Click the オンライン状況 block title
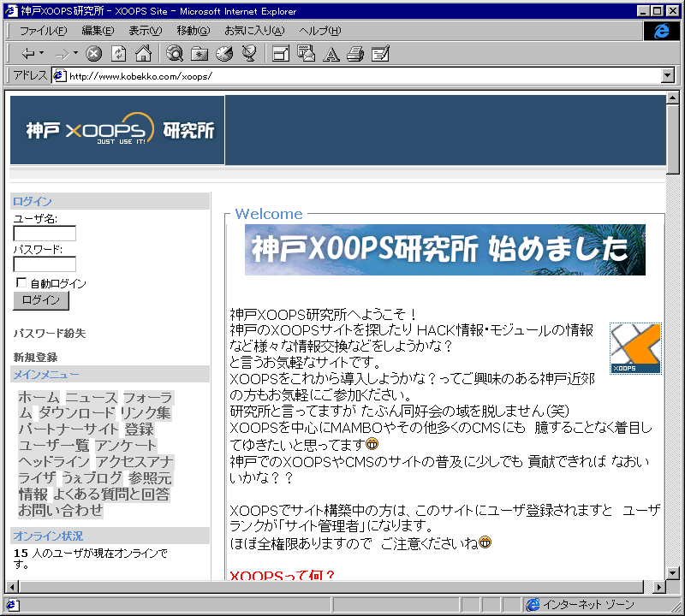This screenshot has height=616, width=685. tap(48, 536)
